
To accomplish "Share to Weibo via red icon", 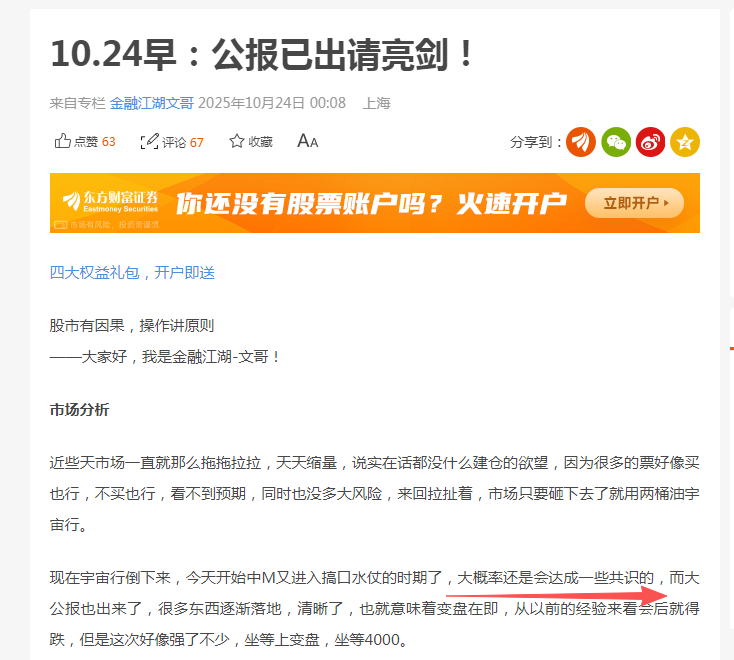I will click(650, 142).
